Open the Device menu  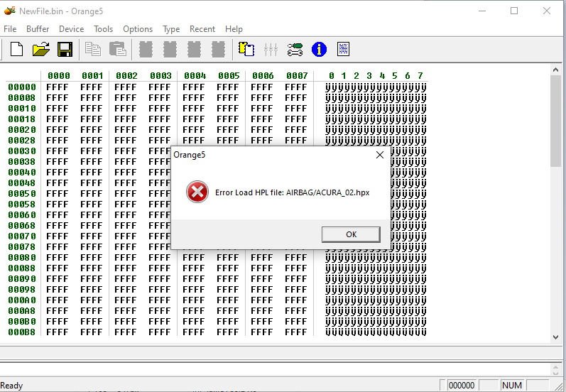click(x=71, y=29)
